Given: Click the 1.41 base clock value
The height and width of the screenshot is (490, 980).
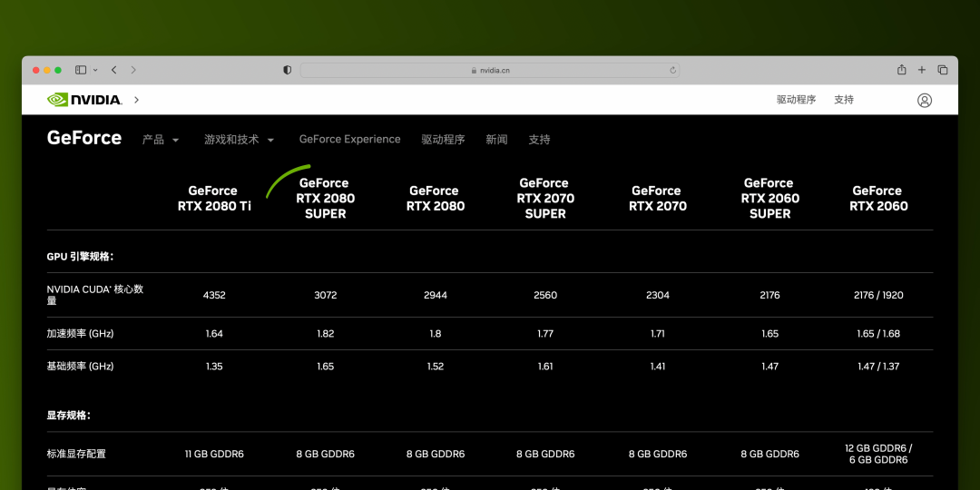Looking at the screenshot, I should [x=658, y=367].
